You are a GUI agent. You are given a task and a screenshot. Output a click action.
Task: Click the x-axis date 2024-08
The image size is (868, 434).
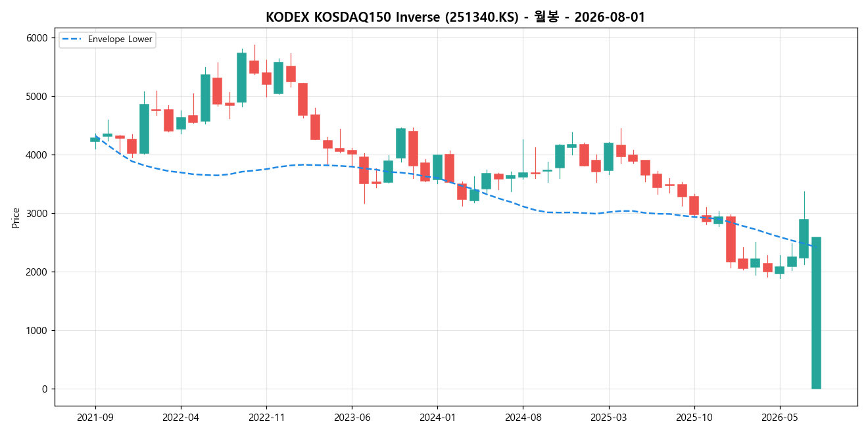[523, 417]
